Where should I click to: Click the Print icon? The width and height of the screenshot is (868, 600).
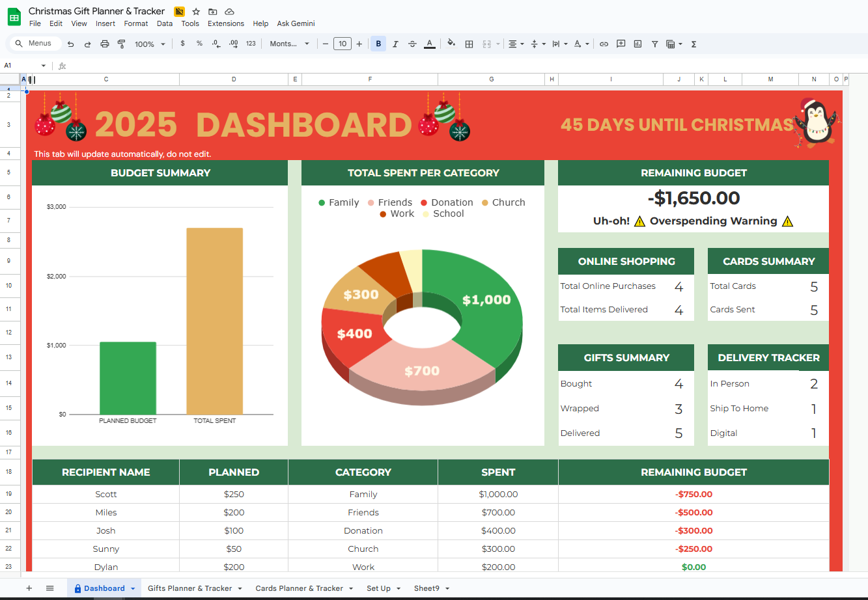(105, 44)
